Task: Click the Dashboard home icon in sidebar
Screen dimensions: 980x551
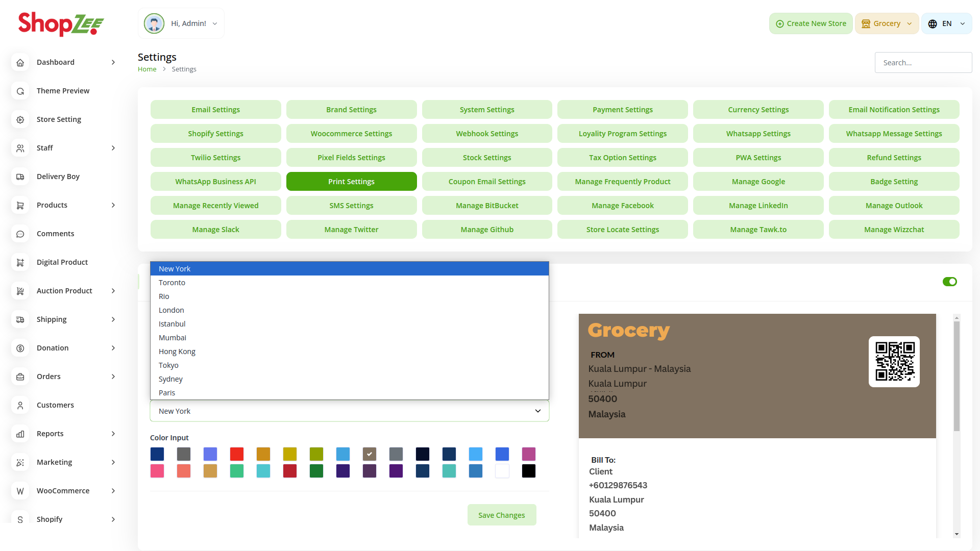Action: coord(20,62)
